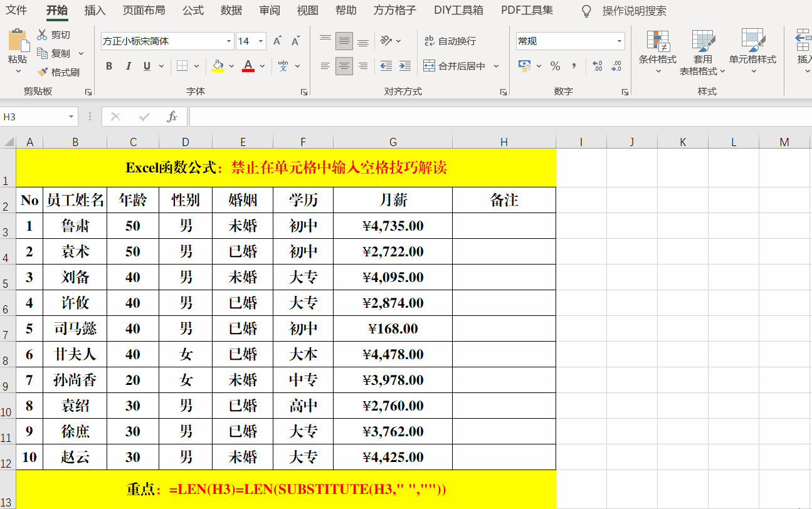Click the phonetic guide (wén) icon
Viewport: 812px width, 509px height.
(283, 66)
